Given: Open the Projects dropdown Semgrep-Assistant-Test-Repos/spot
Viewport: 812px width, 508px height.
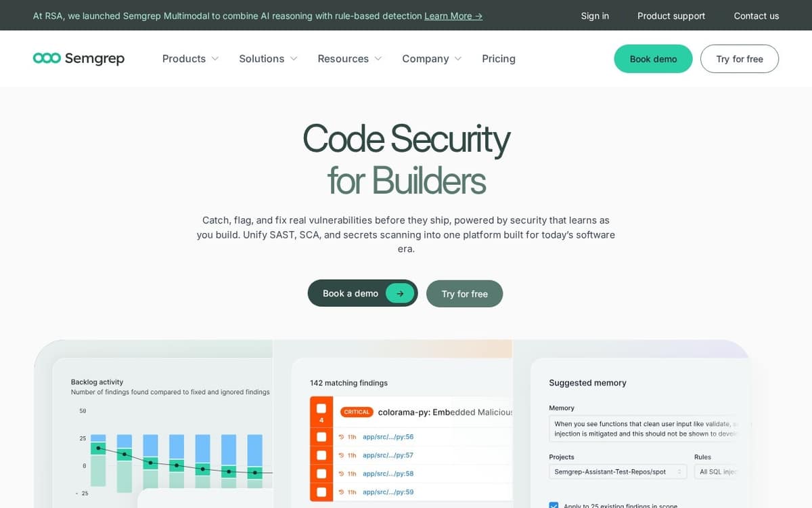Looking at the screenshot, I should pos(618,471).
